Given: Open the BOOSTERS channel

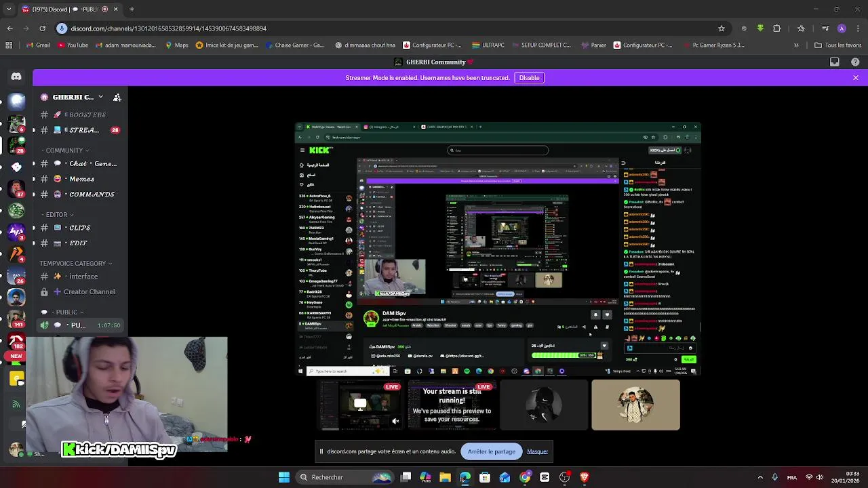Looking at the screenshot, I should [x=80, y=115].
